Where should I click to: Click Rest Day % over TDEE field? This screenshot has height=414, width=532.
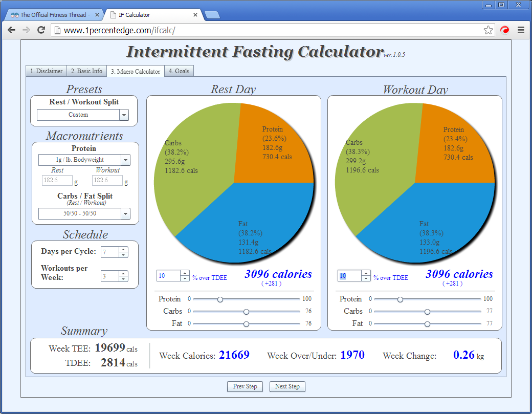point(168,275)
